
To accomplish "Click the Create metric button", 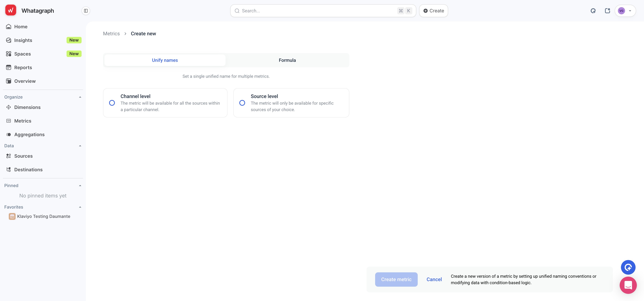I will pos(396,279).
